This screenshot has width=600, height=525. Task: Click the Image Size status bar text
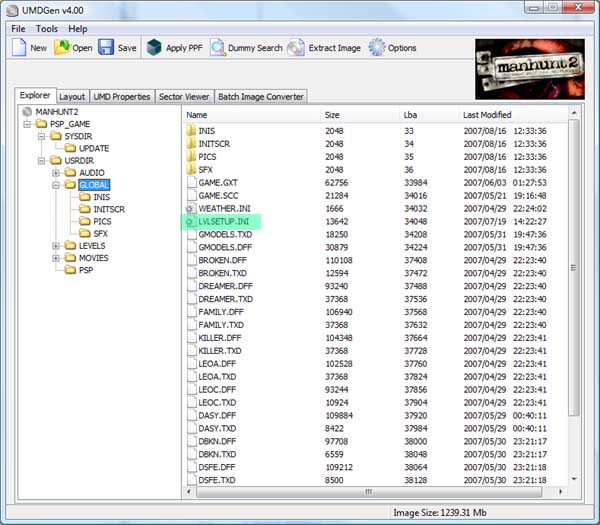(440, 513)
